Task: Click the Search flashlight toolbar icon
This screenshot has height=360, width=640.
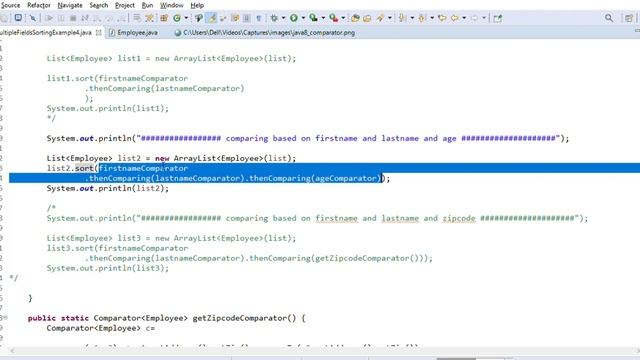Action: coord(380,18)
